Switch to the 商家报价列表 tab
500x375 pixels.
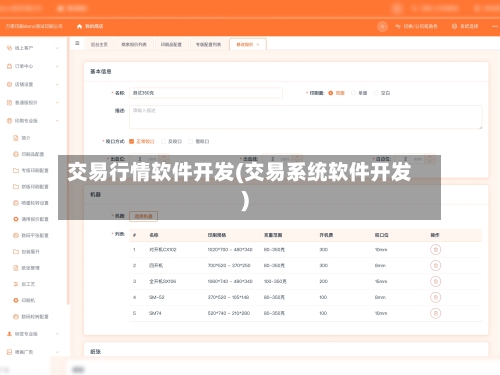(134, 44)
